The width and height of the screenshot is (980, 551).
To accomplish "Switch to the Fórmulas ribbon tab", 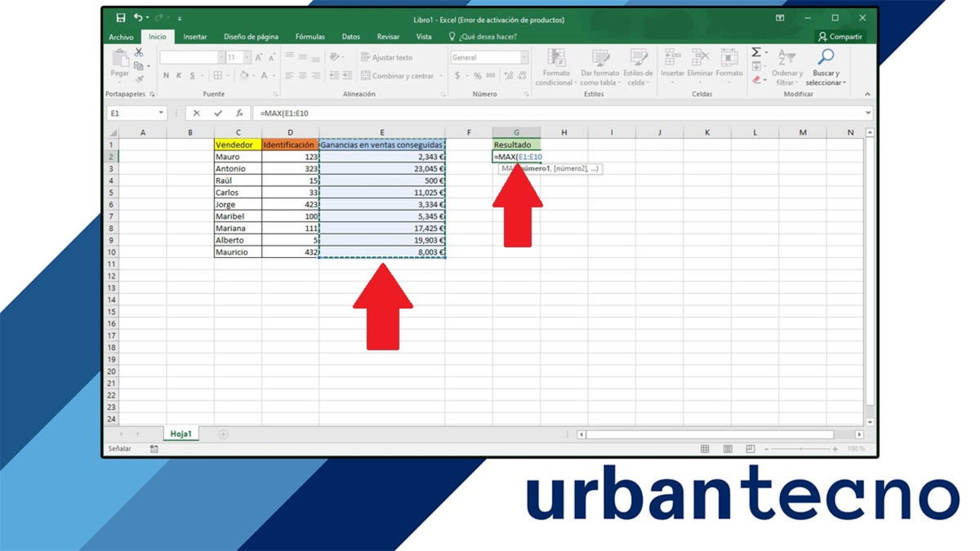I will point(310,36).
